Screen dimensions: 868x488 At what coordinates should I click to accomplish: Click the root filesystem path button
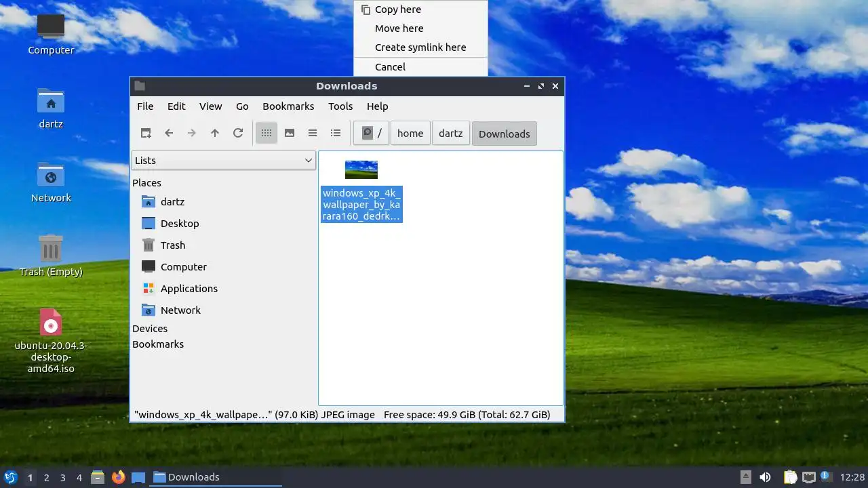coord(371,134)
